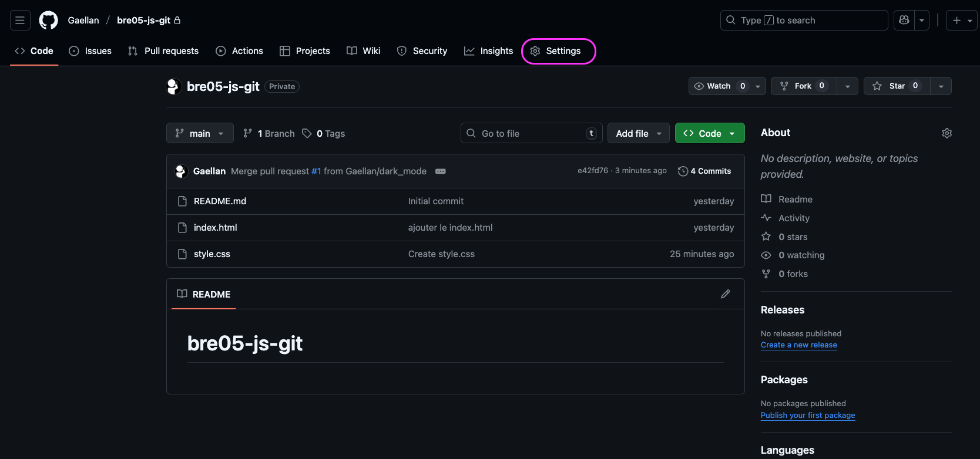Open the Pull requests tab
The height and width of the screenshot is (459, 980).
tap(163, 51)
